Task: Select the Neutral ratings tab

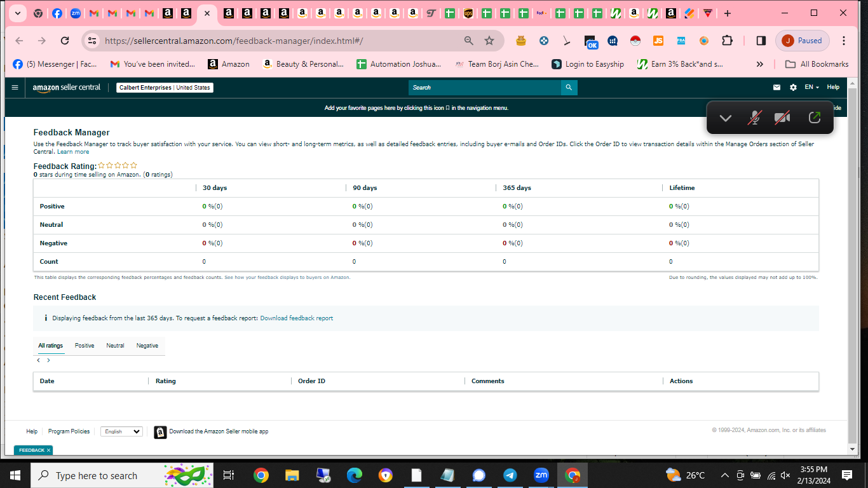Action: point(115,346)
